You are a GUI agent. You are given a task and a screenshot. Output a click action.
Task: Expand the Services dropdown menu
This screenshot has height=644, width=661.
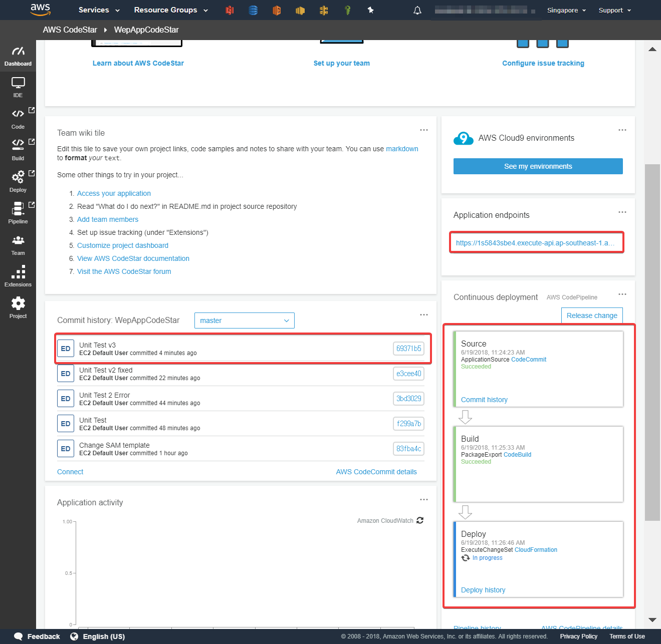point(99,10)
